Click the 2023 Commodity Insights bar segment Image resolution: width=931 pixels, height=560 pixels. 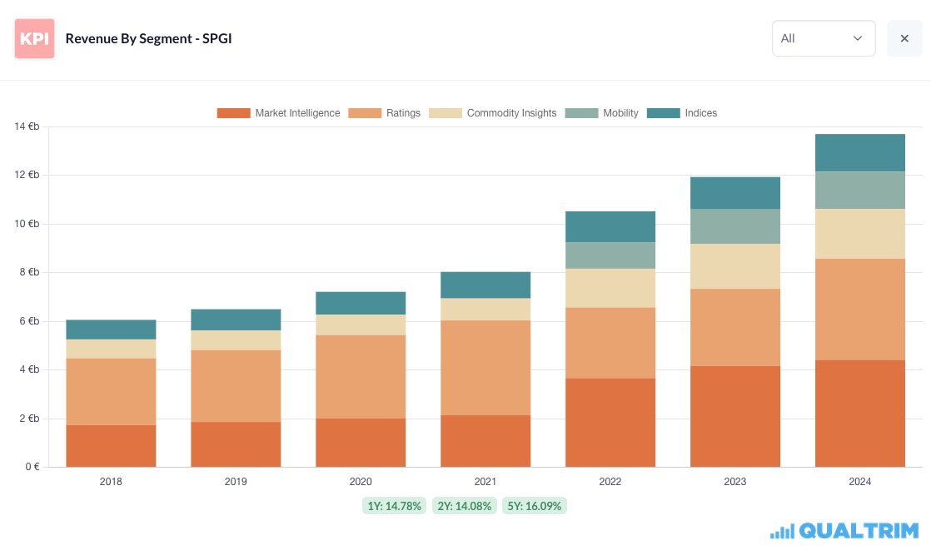click(735, 266)
